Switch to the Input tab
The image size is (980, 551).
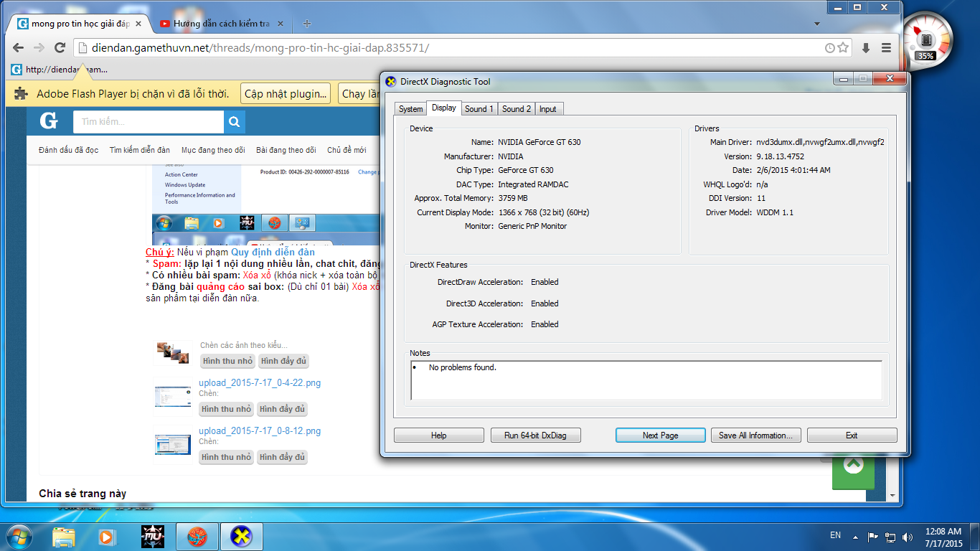coord(548,109)
